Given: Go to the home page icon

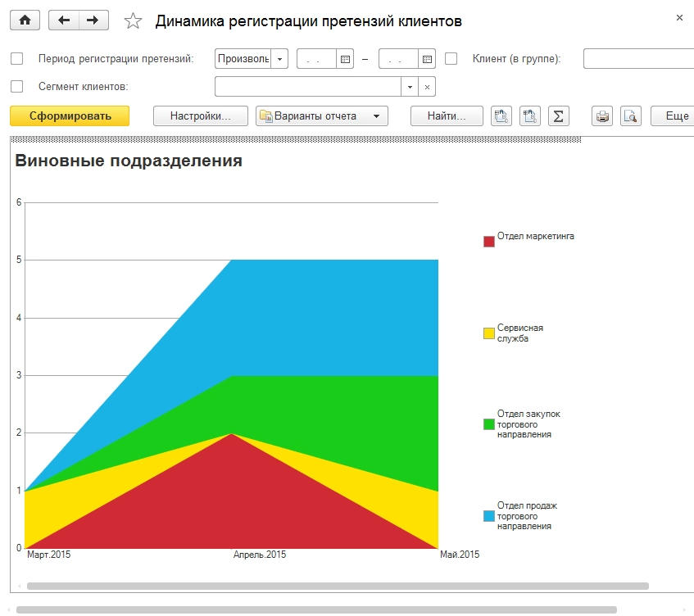Looking at the screenshot, I should [25, 20].
